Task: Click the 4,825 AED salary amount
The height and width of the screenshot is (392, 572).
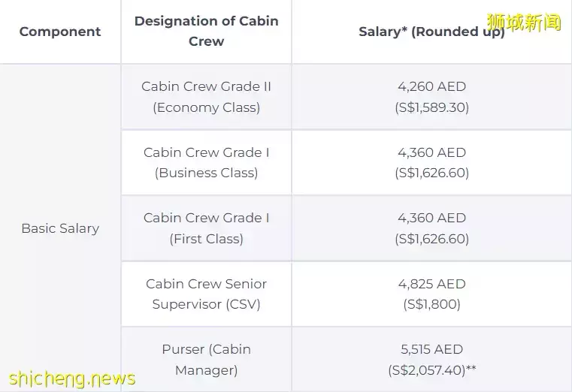Action: [431, 284]
